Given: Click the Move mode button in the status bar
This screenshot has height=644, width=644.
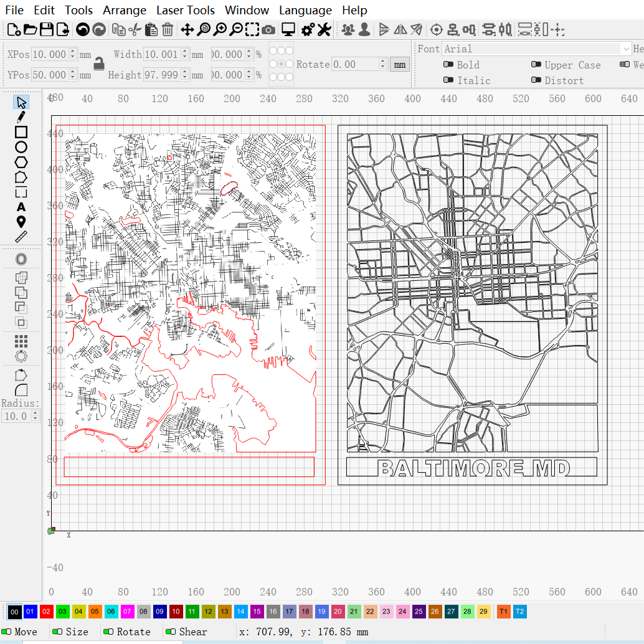Looking at the screenshot, I should coord(19,631).
